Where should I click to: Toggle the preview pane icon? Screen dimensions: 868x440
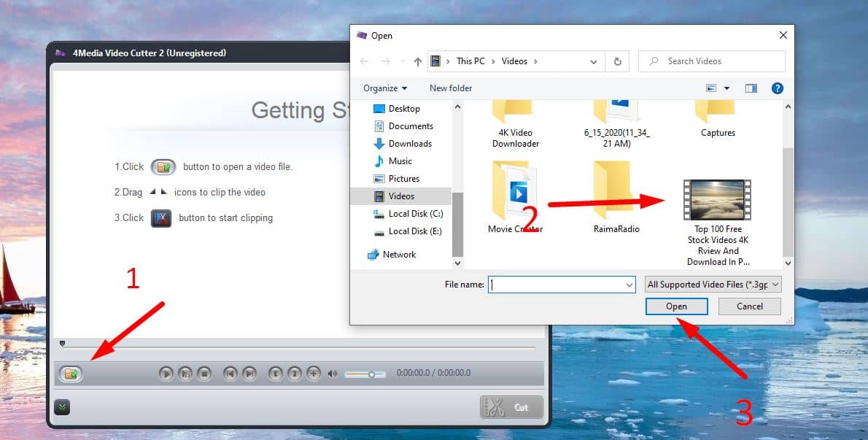pos(751,88)
